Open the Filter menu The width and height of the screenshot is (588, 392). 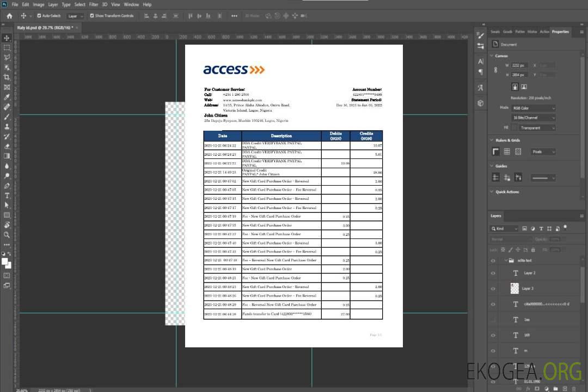click(x=94, y=4)
